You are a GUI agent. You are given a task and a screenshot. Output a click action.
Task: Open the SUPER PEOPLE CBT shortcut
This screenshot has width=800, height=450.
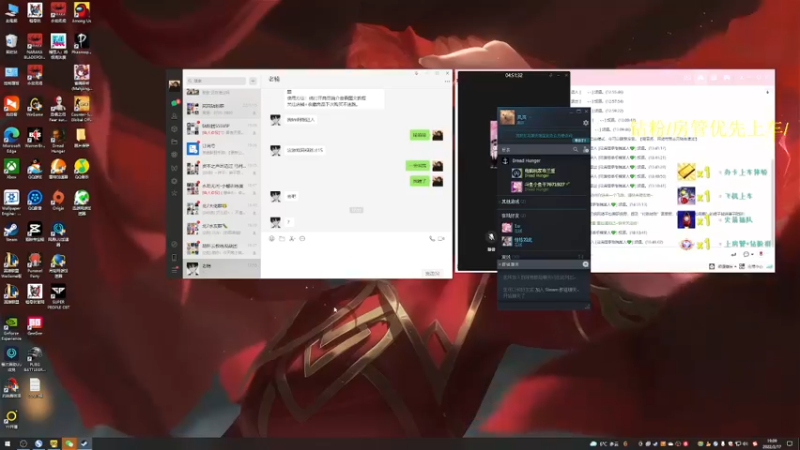(58, 296)
